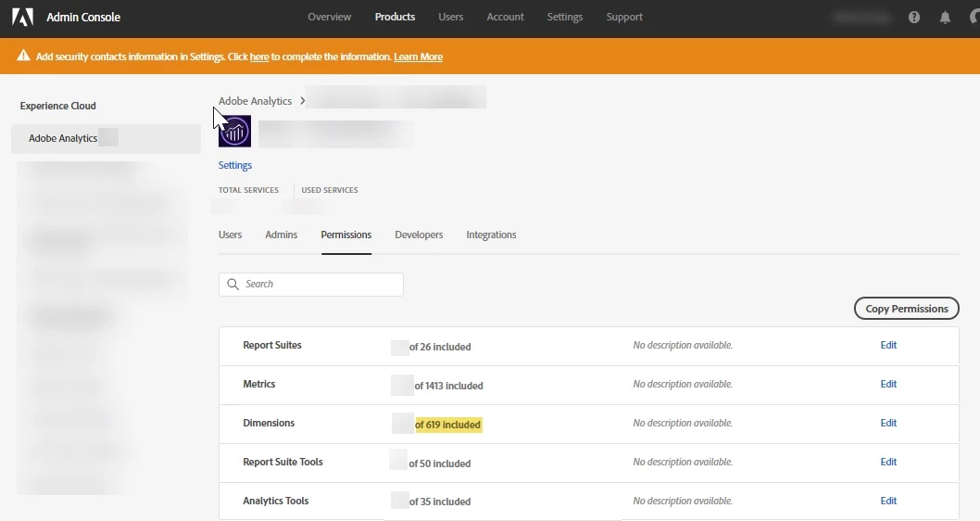This screenshot has width=980, height=521.
Task: Click the Analytics Tools row label
Action: click(276, 501)
